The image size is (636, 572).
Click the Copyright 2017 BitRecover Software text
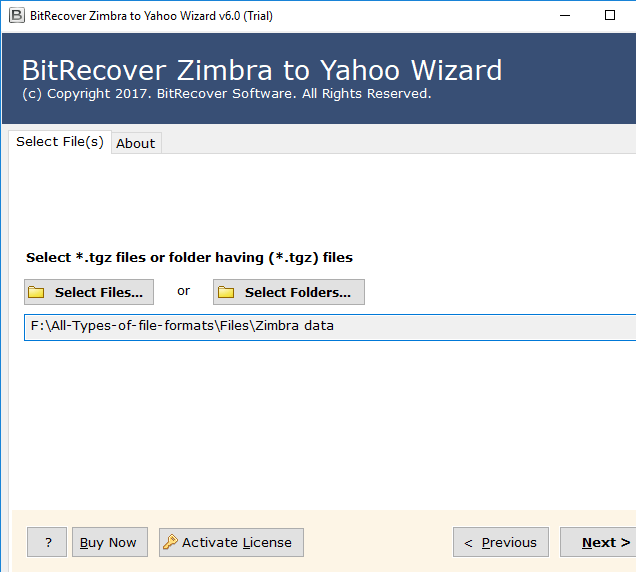[x=227, y=94]
